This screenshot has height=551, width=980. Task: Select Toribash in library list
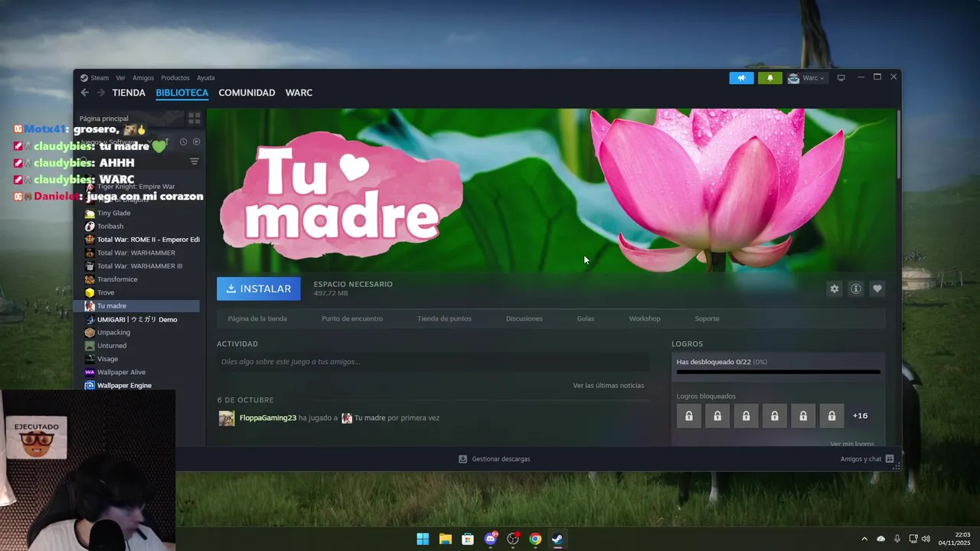click(110, 227)
